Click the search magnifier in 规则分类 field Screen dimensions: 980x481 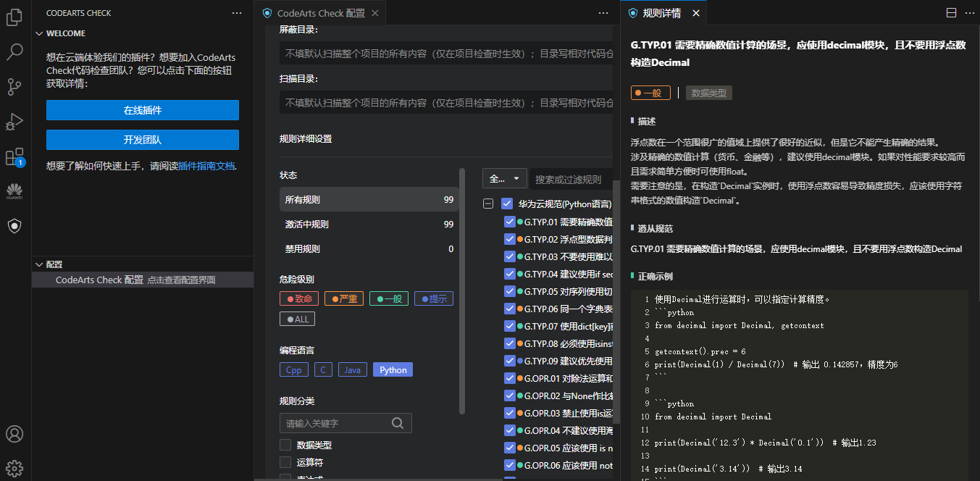398,423
